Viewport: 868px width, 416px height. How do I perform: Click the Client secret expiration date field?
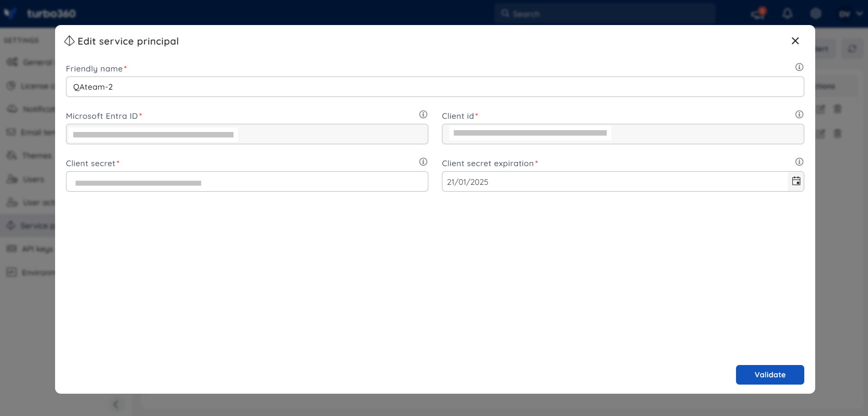(x=614, y=181)
